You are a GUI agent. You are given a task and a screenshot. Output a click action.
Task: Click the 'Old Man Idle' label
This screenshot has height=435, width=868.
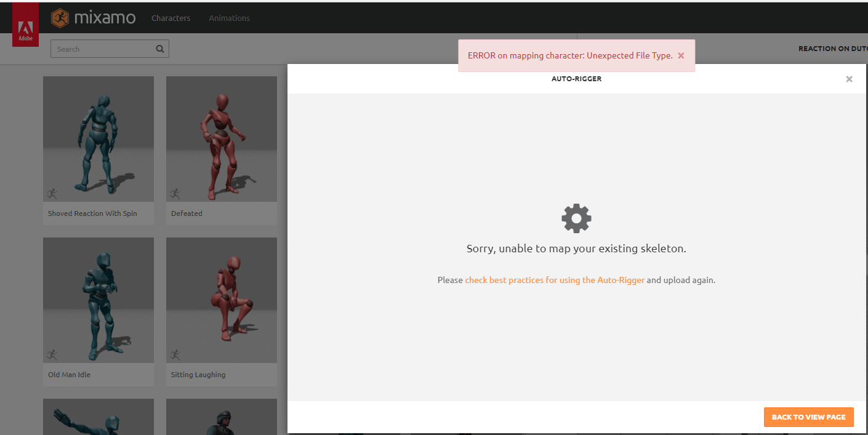click(70, 375)
